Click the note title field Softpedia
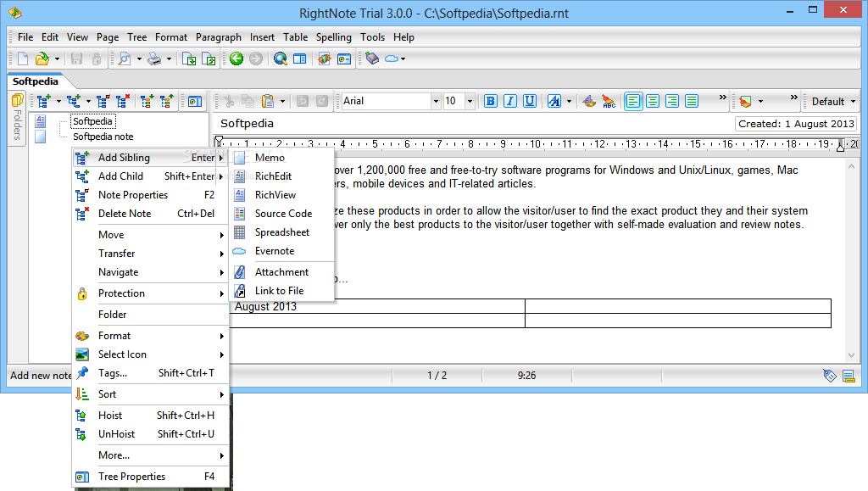This screenshot has height=491, width=868. tap(247, 124)
